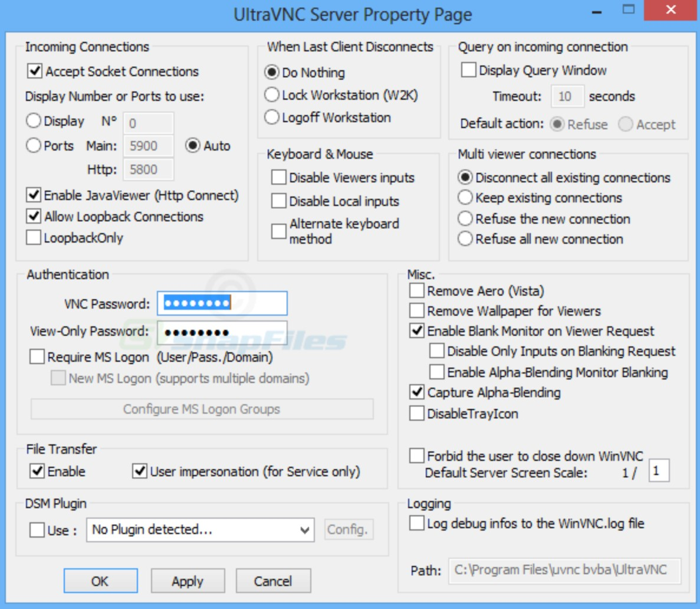The height and width of the screenshot is (609, 700).
Task: Click the DSM Plugin Config. button
Action: click(349, 529)
